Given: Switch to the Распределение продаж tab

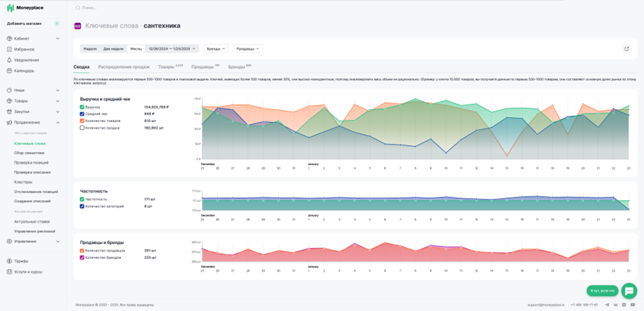Looking at the screenshot, I should tap(123, 66).
